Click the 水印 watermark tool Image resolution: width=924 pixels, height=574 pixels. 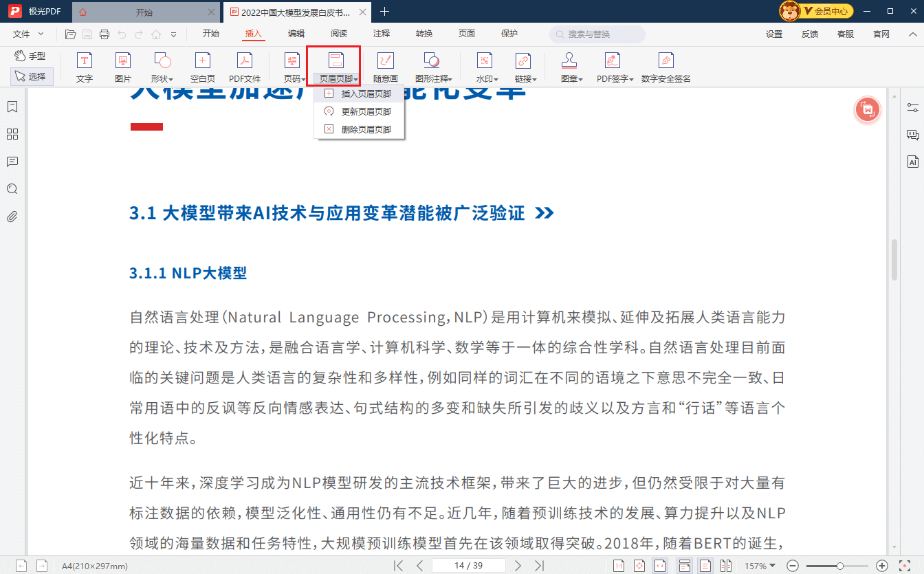coord(483,66)
